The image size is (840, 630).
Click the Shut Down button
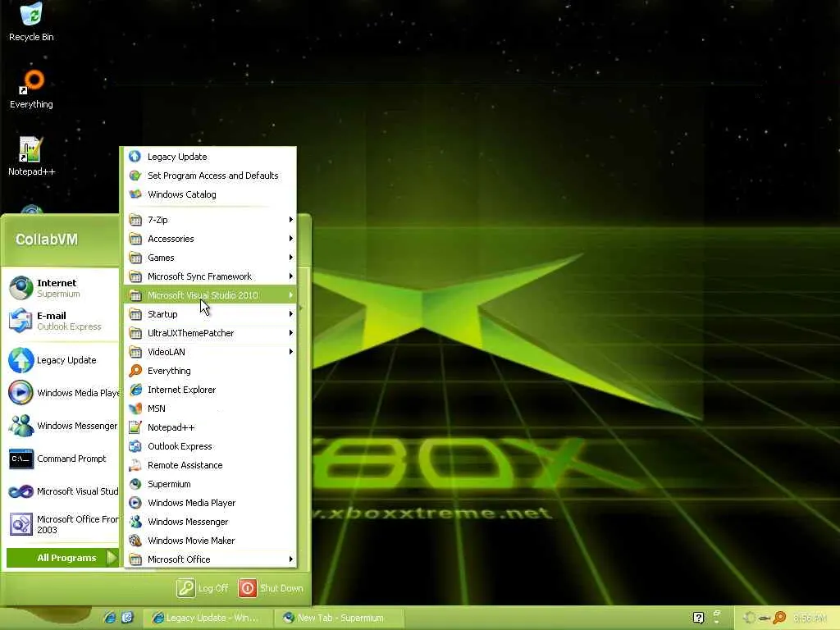pyautogui.click(x=271, y=588)
